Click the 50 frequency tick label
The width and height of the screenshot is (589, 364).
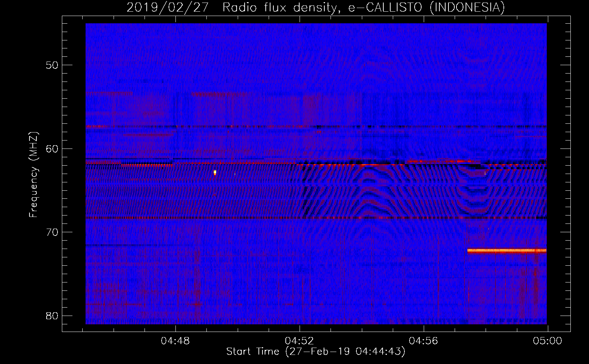pos(52,65)
